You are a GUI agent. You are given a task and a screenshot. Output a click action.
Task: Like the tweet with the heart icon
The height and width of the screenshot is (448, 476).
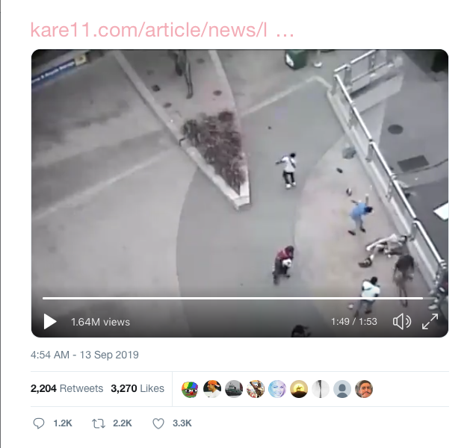coord(158,423)
